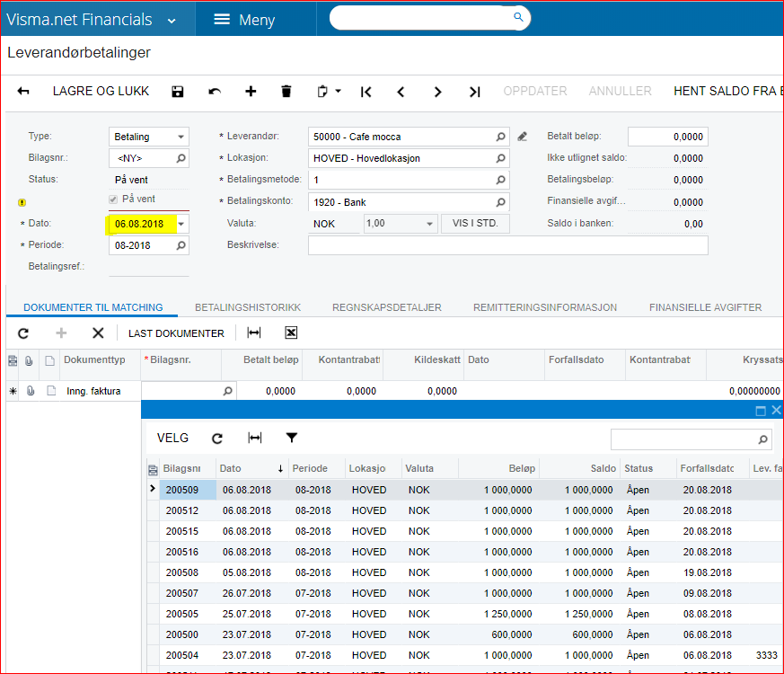Click the pencil edit icon beside Leverandør
784x674 pixels.
point(523,137)
